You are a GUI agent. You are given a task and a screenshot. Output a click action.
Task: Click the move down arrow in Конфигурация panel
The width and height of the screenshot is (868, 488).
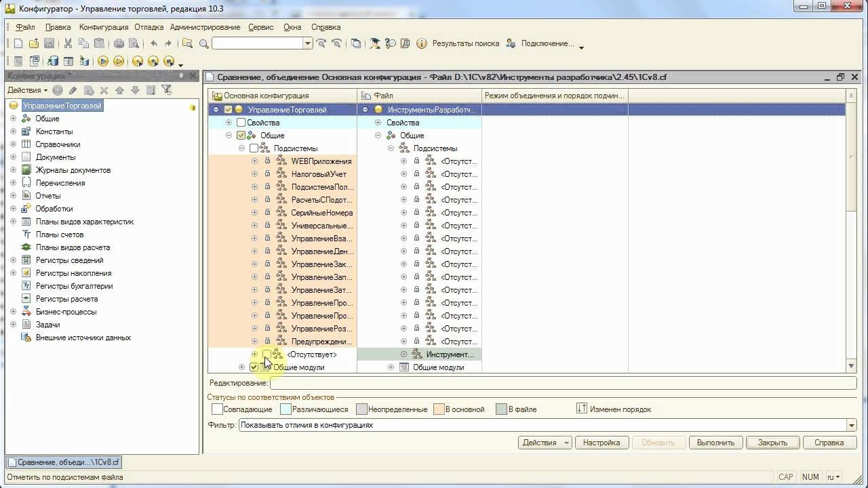click(x=135, y=90)
